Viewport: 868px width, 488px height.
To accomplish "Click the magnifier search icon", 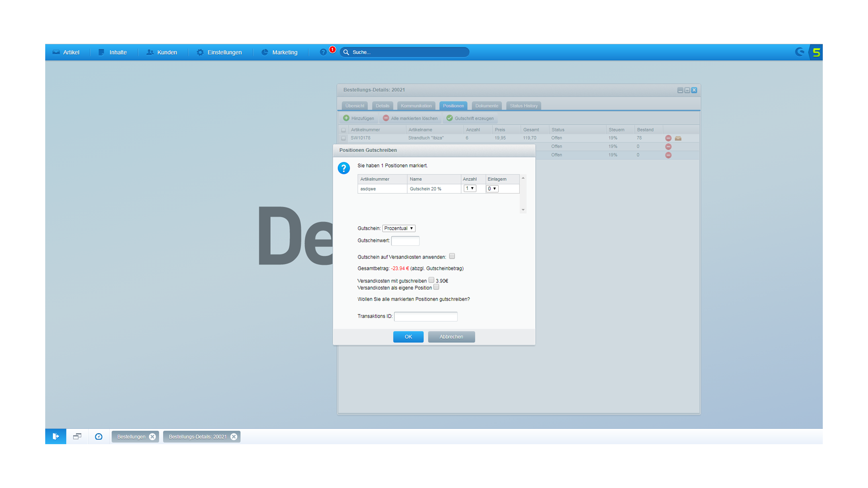I will [346, 52].
